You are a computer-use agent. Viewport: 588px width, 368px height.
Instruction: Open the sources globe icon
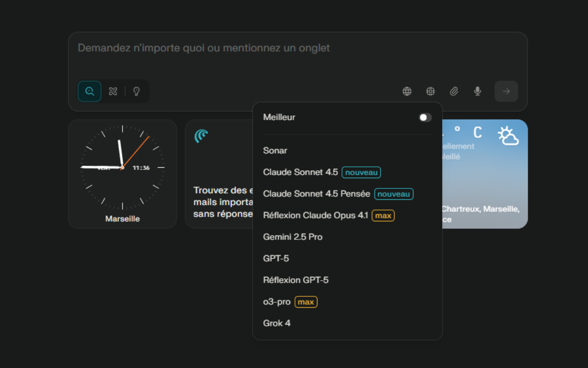(407, 91)
